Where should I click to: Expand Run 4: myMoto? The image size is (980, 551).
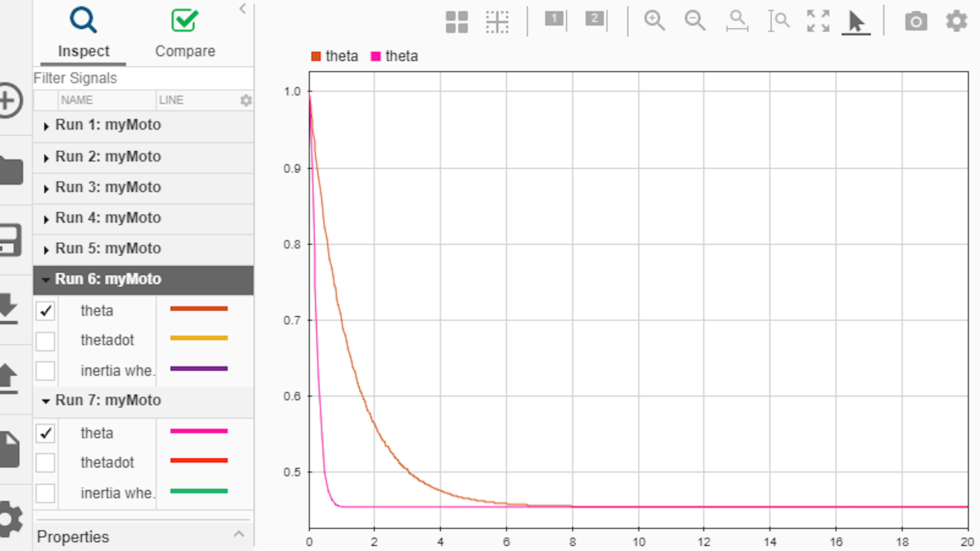coord(46,219)
